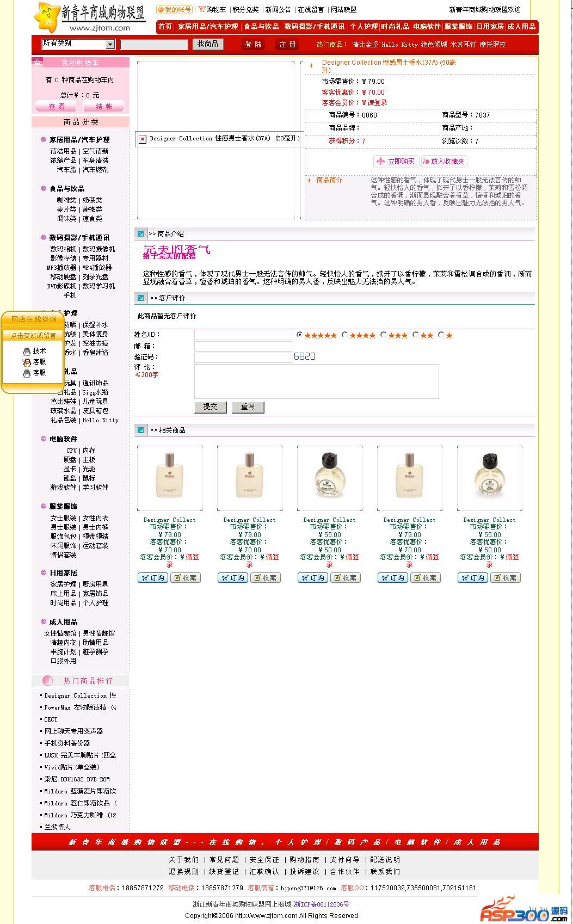
Task: Click the 评论 comment textarea
Action: 317,381
